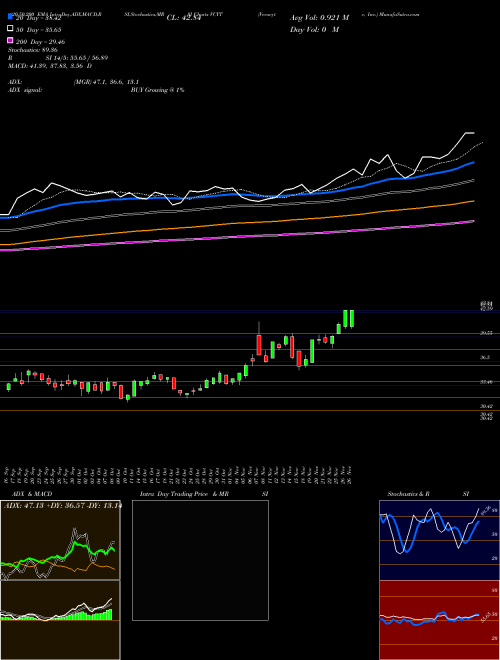Click the Day Vol: 0 M value
Viewport: 500px width, 660px height.
[314, 29]
